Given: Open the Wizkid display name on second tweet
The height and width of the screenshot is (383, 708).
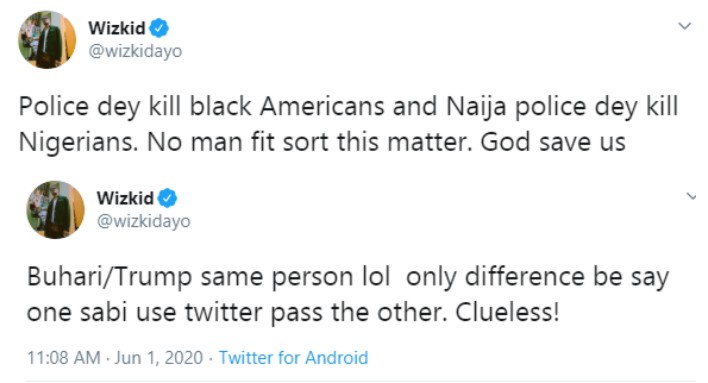Looking at the screenshot, I should pyautogui.click(x=126, y=198).
